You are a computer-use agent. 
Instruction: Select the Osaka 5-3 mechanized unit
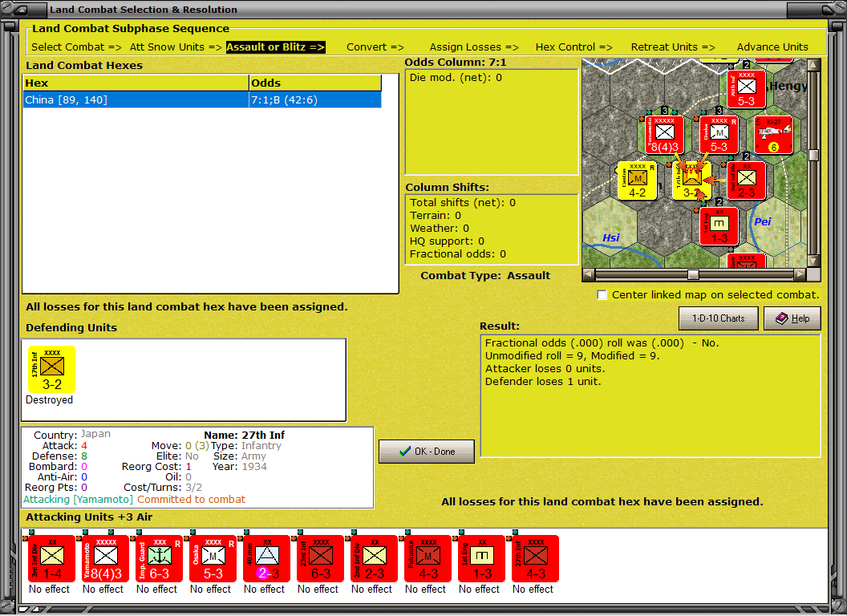pyautogui.click(x=213, y=559)
